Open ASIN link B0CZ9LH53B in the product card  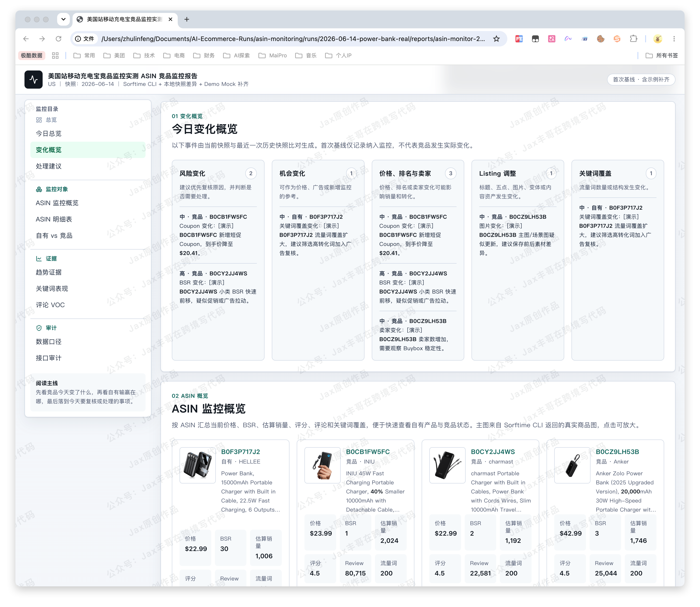pyautogui.click(x=618, y=452)
